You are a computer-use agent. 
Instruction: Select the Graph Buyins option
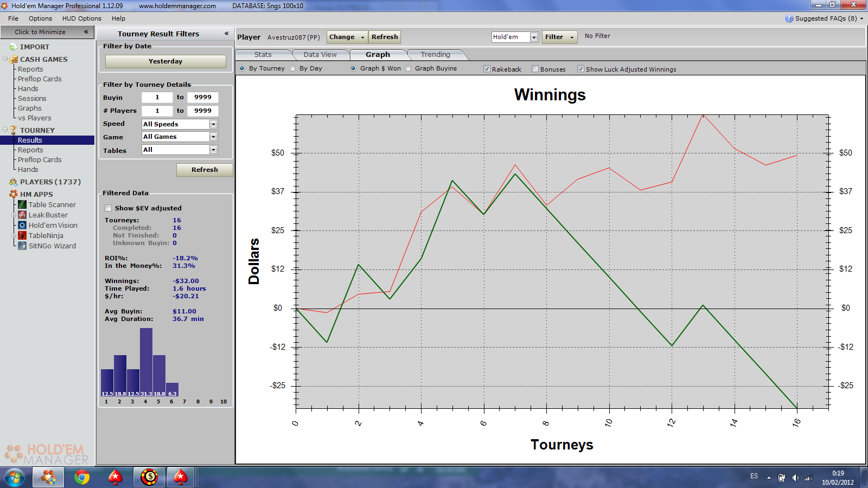tap(408, 68)
